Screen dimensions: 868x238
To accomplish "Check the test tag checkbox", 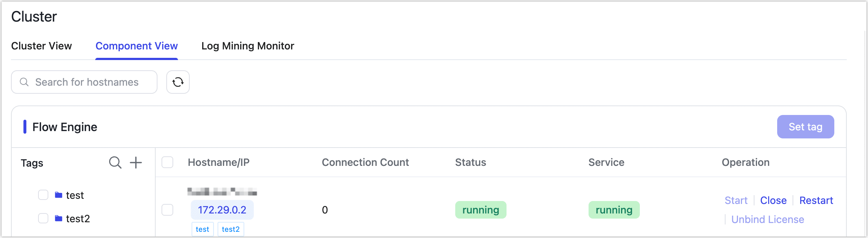I will click(x=43, y=195).
